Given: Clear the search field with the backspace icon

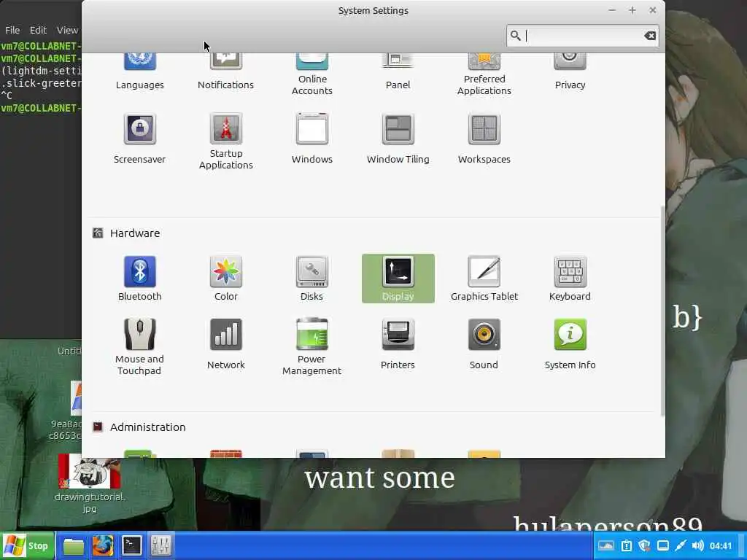Looking at the screenshot, I should pyautogui.click(x=650, y=36).
